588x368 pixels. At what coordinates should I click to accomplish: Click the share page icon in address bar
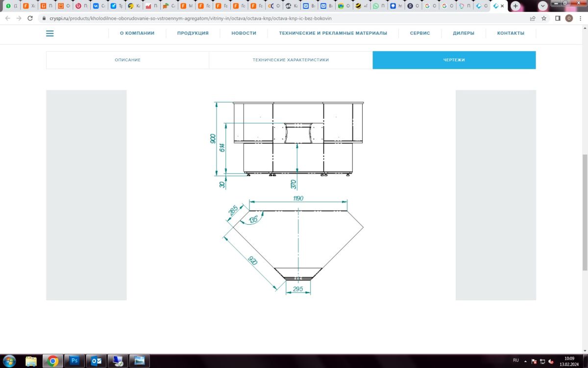click(533, 18)
